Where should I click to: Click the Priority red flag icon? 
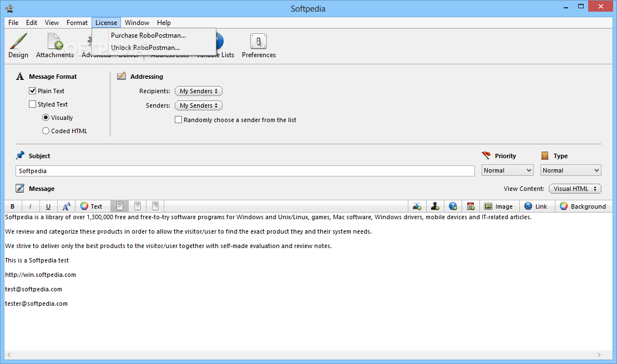point(486,155)
